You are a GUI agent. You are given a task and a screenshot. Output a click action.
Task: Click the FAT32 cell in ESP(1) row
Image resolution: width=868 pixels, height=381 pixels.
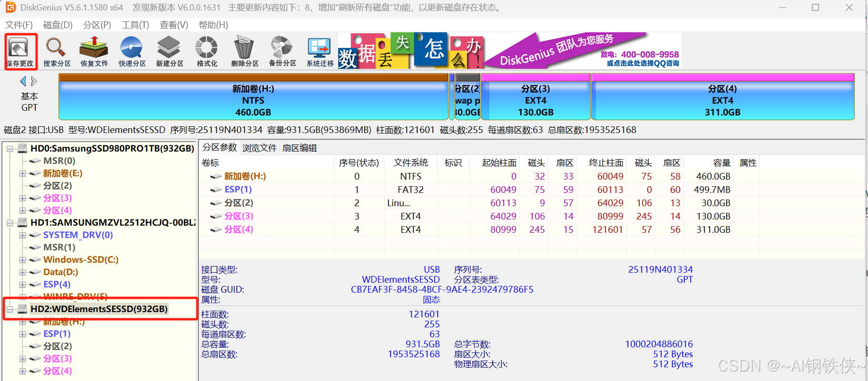coord(411,190)
